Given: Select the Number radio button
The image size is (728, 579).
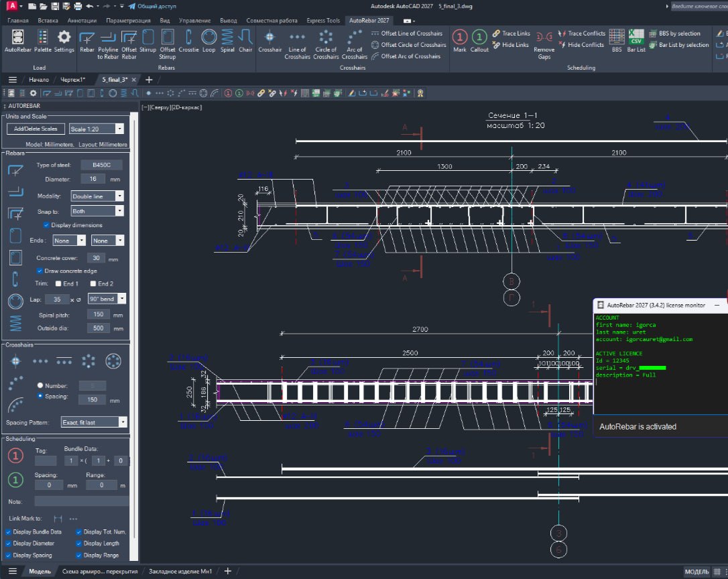Looking at the screenshot, I should [x=40, y=385].
